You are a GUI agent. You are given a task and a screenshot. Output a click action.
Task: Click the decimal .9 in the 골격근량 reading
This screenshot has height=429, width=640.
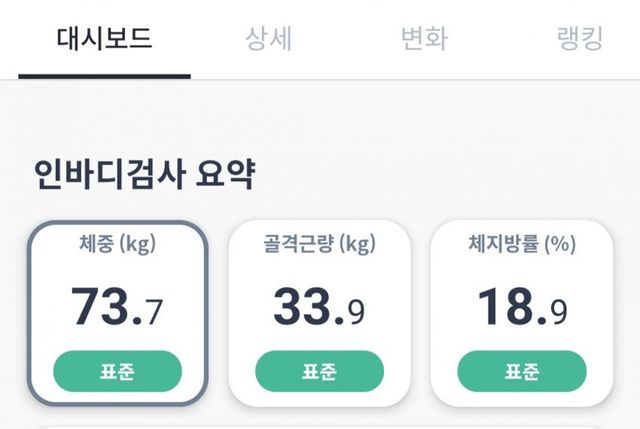tap(352, 310)
